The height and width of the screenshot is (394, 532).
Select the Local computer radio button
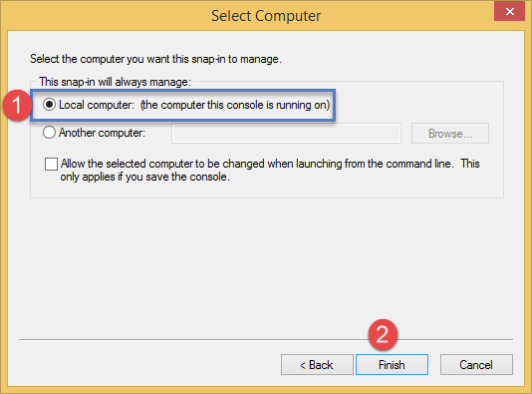coord(49,105)
